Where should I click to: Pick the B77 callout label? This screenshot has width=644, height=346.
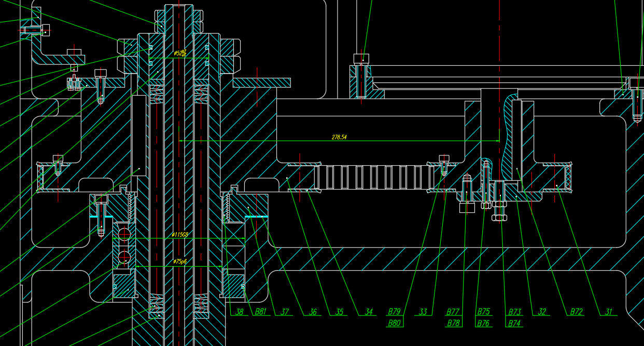(x=453, y=312)
